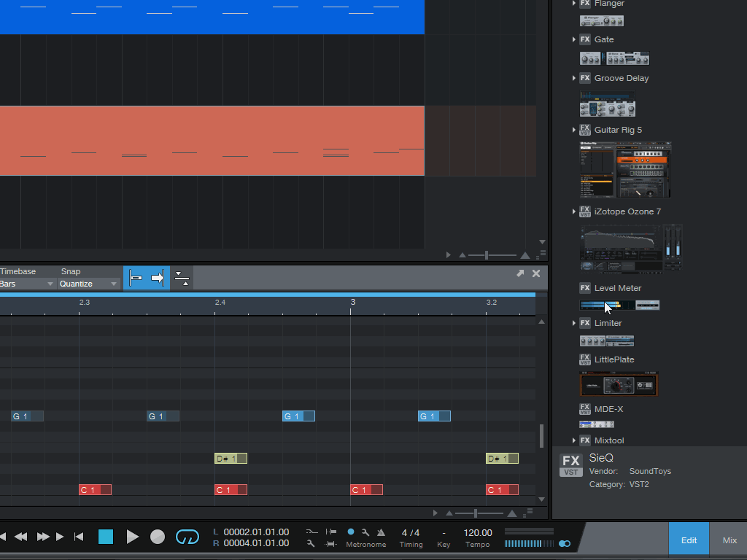Click the 4 / 4 Timing value

(x=411, y=532)
